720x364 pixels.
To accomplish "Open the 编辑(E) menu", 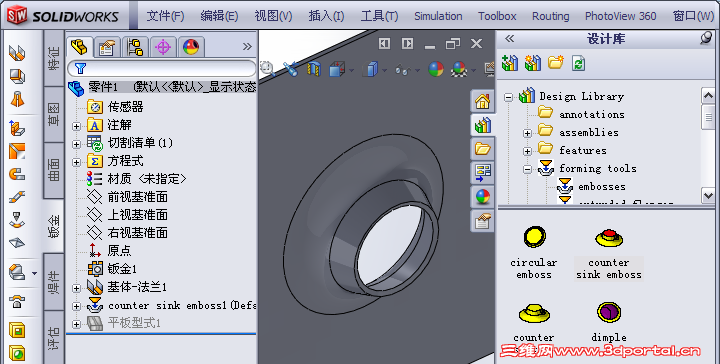I will [x=219, y=16].
